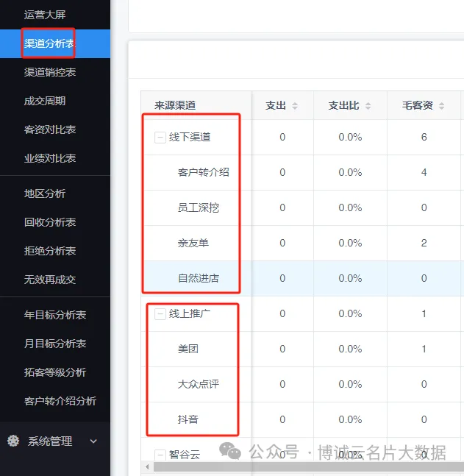Viewport: 464px width, 476px height.
Task: Open 年目标分析表 report
Action: click(x=54, y=315)
